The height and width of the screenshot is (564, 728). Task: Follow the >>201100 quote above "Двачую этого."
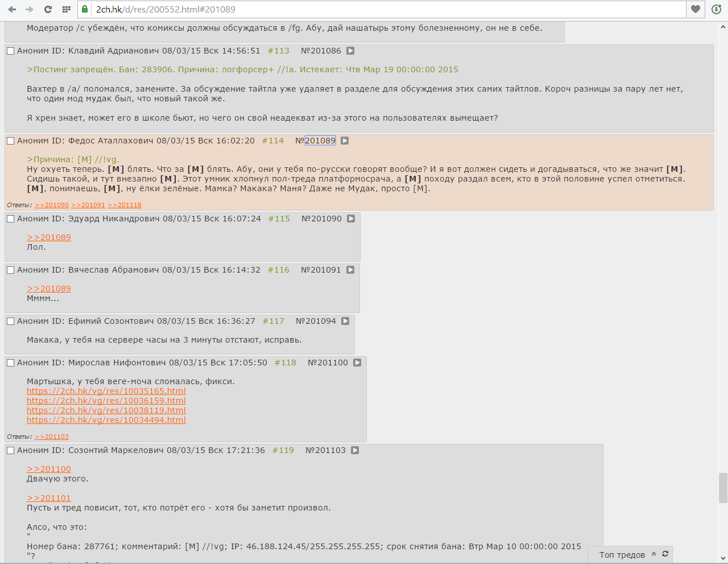(49, 469)
